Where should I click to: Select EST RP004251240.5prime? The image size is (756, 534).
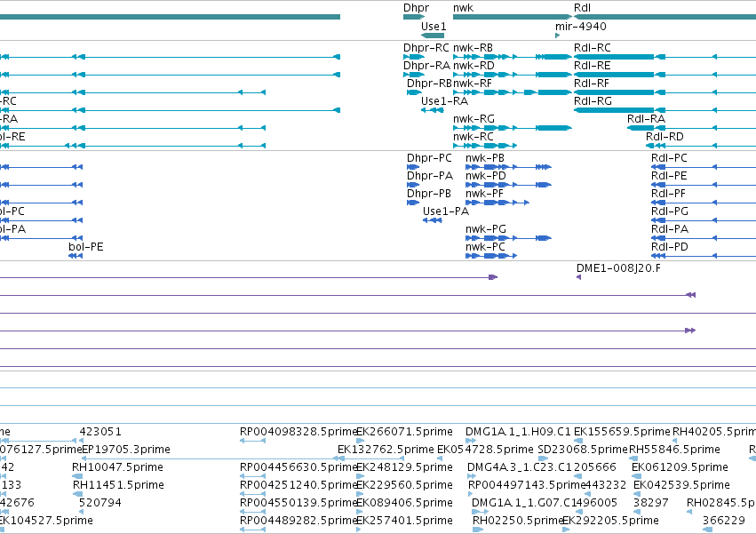252,494
